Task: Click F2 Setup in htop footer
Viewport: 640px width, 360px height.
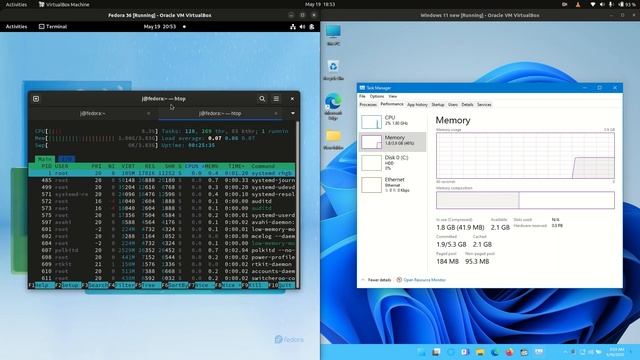Action: coord(68,285)
